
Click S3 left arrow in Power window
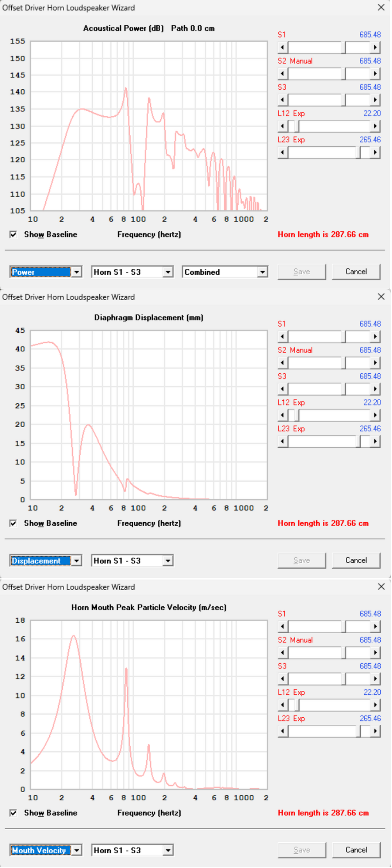point(283,100)
